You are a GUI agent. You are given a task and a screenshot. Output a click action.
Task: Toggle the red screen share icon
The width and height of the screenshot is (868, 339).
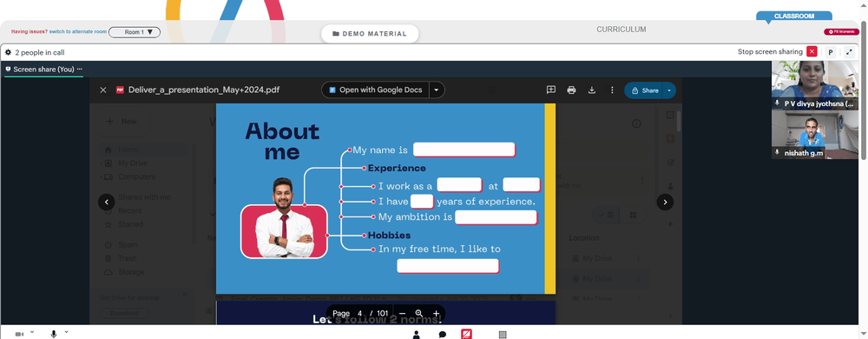[x=467, y=335]
